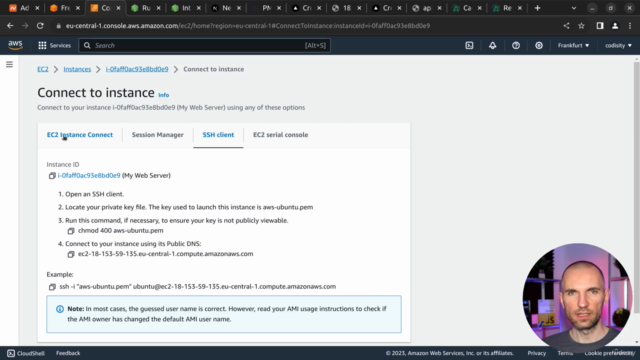Click the 'chmod 400 aws-ubuntu.pem' text
Image resolution: width=640 pixels, height=360 pixels.
120,231
